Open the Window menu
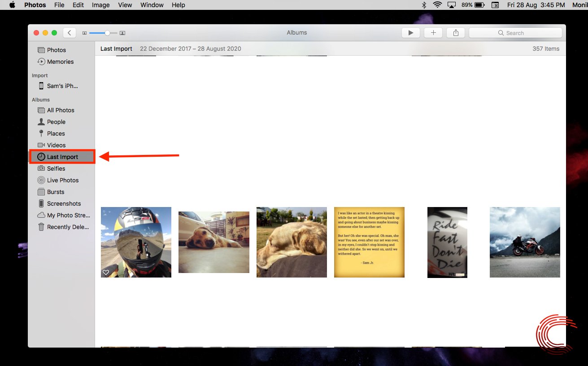This screenshot has height=366, width=588. click(152, 5)
